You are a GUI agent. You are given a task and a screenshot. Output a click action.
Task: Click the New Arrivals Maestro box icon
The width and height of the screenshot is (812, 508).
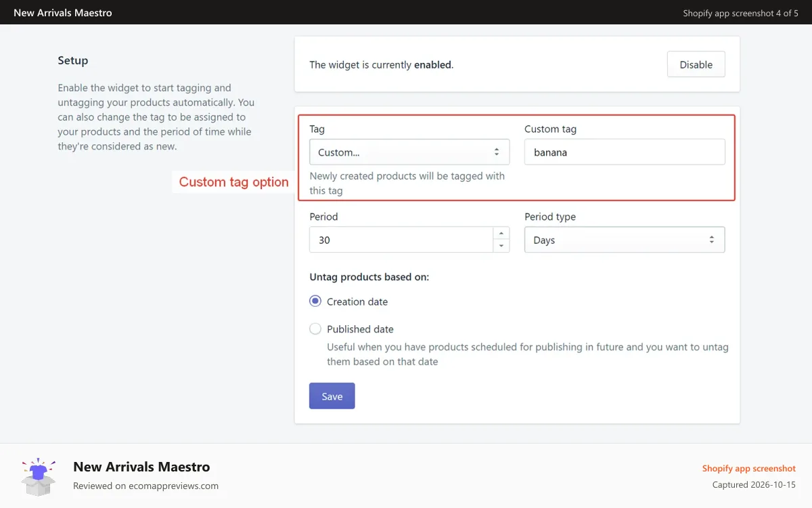[39, 475]
